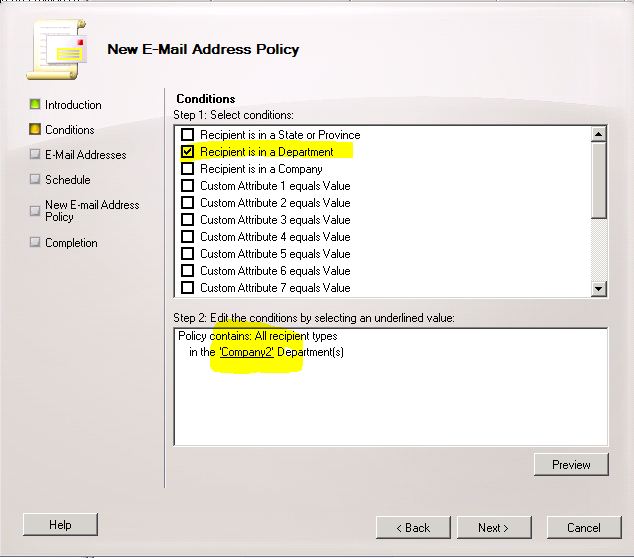
Task: Click conditions list scroll down arrow
Action: click(x=598, y=289)
